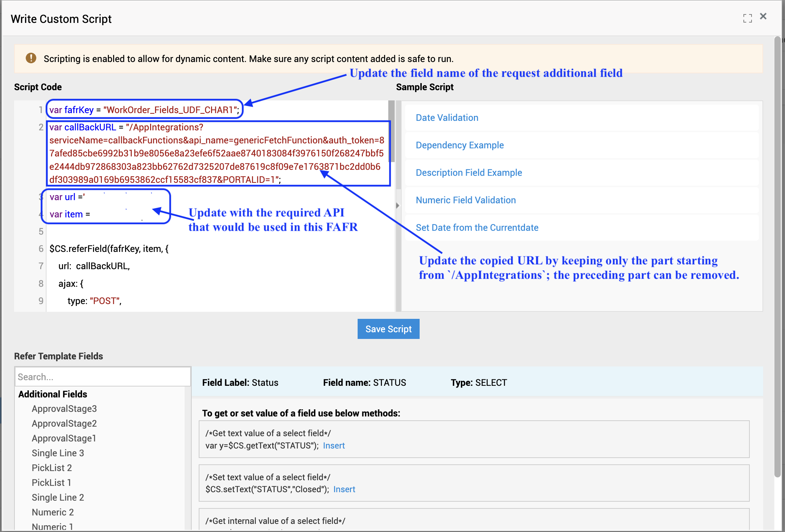Open Description Field Example sample
Viewport: 785px width, 532px height.
pos(469,173)
